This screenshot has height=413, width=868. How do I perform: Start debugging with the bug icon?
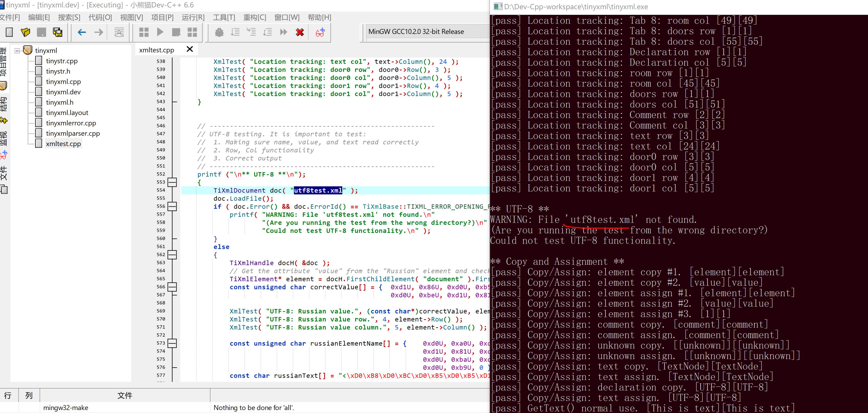coord(219,32)
